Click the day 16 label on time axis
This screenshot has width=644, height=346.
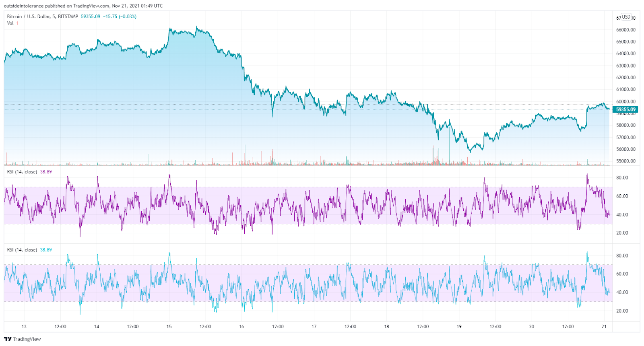point(242,327)
